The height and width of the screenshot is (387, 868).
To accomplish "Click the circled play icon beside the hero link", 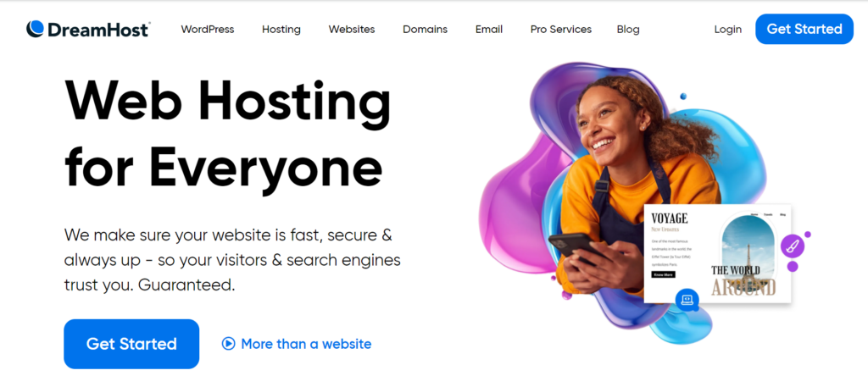I will 228,344.
